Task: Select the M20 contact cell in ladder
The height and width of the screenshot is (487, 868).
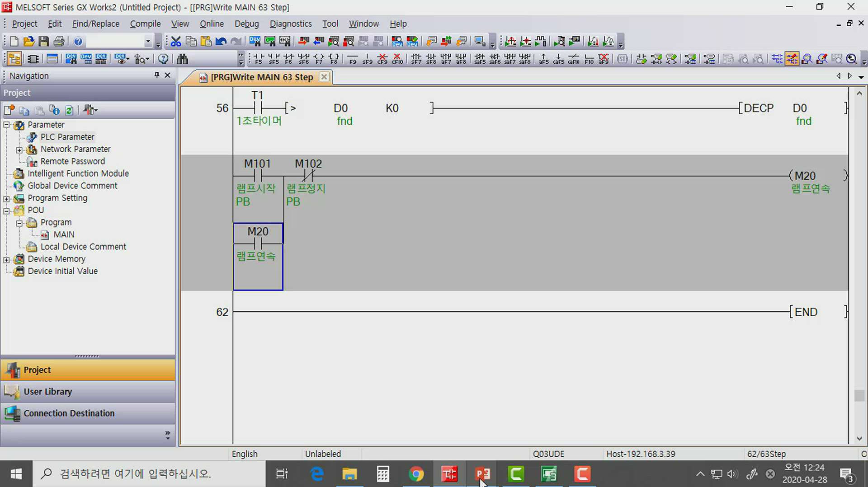Action: [x=258, y=257]
